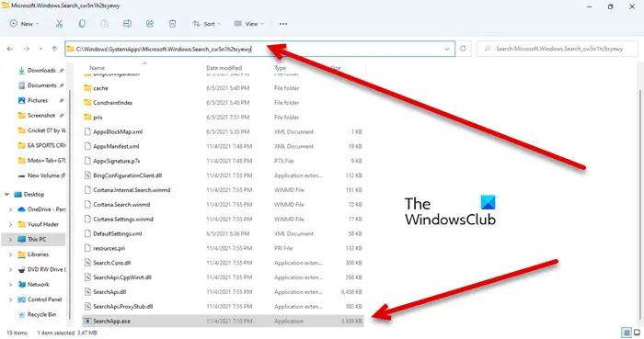This screenshot has width=644, height=339.
Task: Click the Cut scissors icon in toolbar
Action: pos(59,24)
